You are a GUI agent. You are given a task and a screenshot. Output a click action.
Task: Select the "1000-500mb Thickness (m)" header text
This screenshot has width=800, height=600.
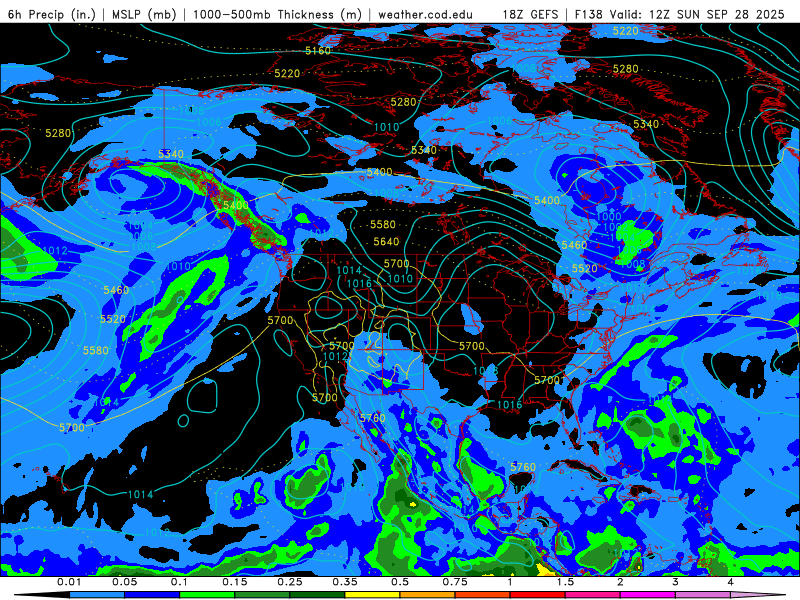[277, 14]
